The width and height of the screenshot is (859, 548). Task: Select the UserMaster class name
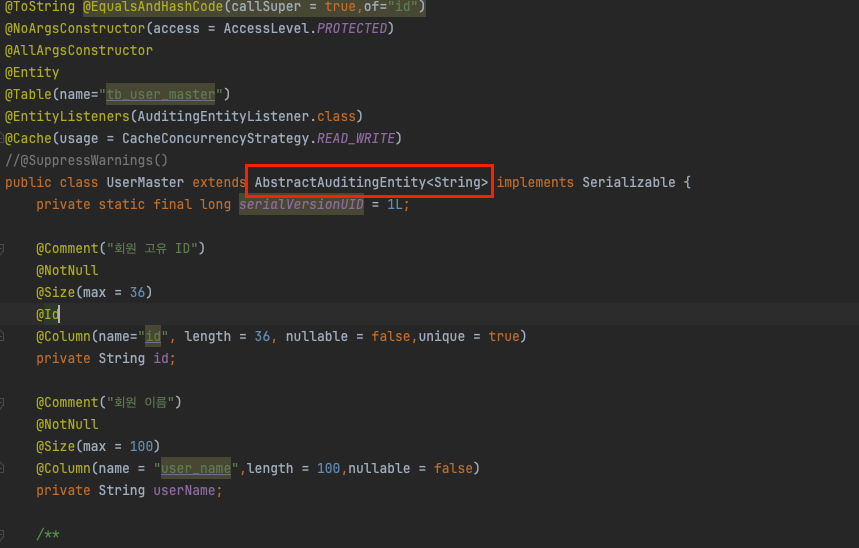coord(145,182)
